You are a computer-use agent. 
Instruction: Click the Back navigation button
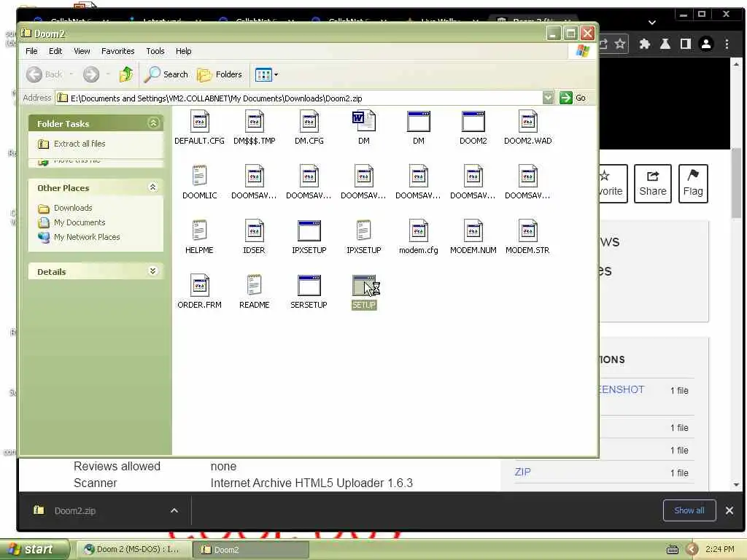44,74
